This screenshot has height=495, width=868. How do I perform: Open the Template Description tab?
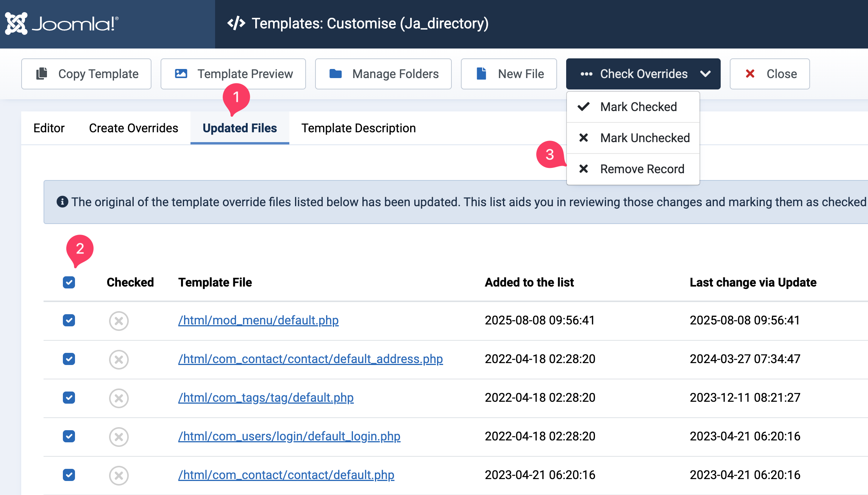358,128
